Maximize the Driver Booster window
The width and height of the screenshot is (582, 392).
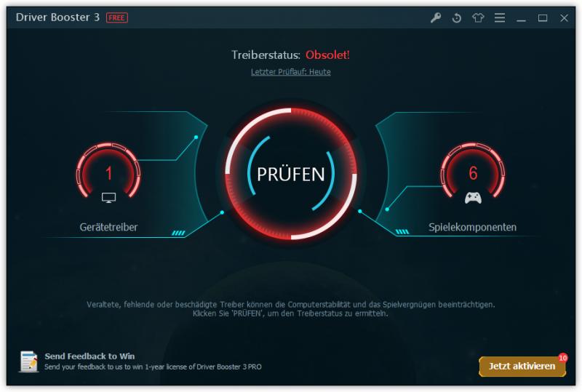click(x=543, y=17)
